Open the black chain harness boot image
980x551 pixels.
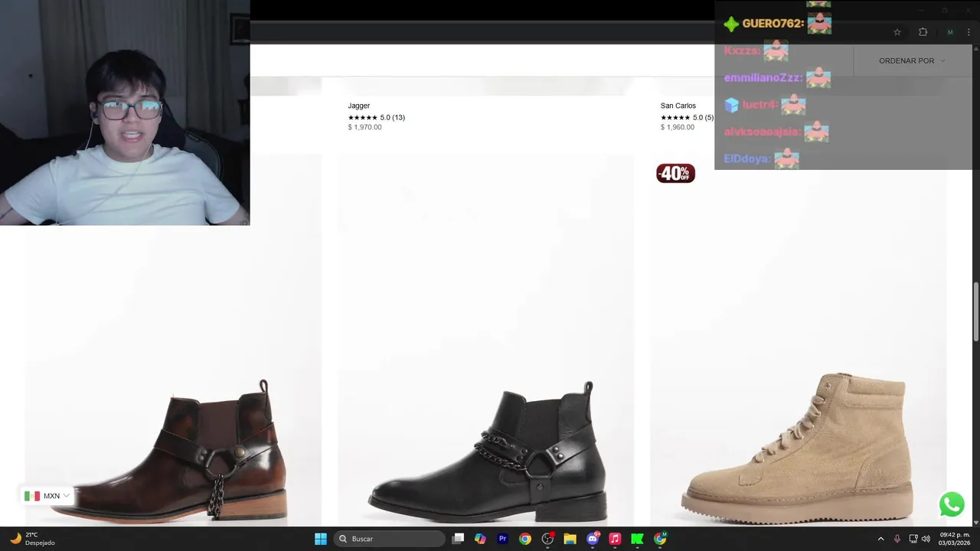tap(485, 341)
